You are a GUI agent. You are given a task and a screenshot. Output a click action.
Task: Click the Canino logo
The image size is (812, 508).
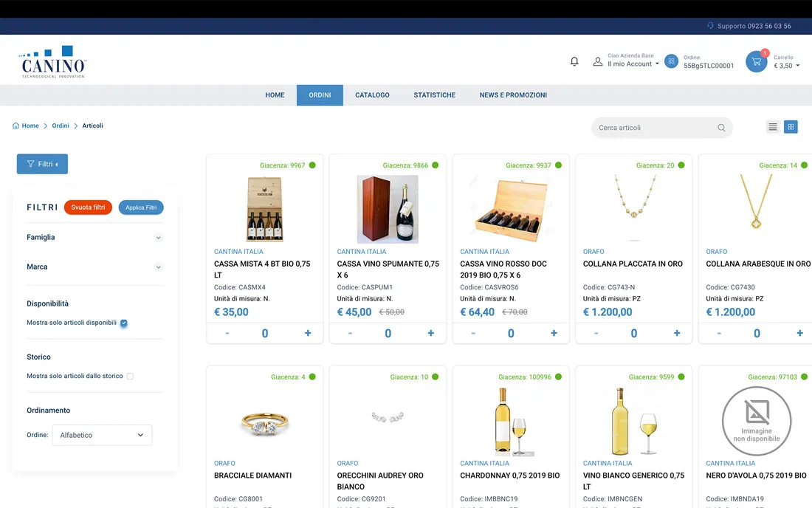coord(54,62)
